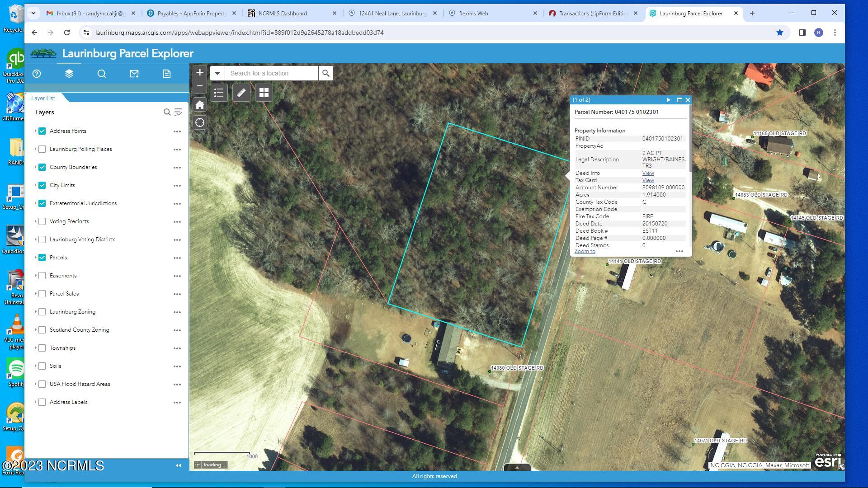Enable the Voting Precincts layer
The width and height of the screenshot is (868, 488).
pyautogui.click(x=42, y=221)
